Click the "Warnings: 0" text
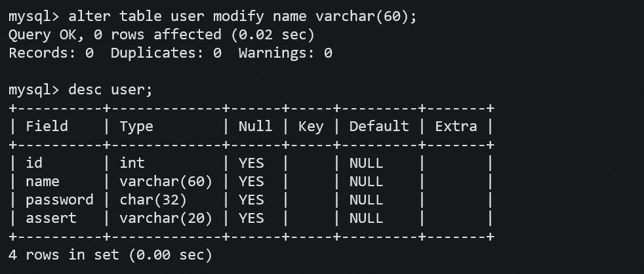 point(285,53)
